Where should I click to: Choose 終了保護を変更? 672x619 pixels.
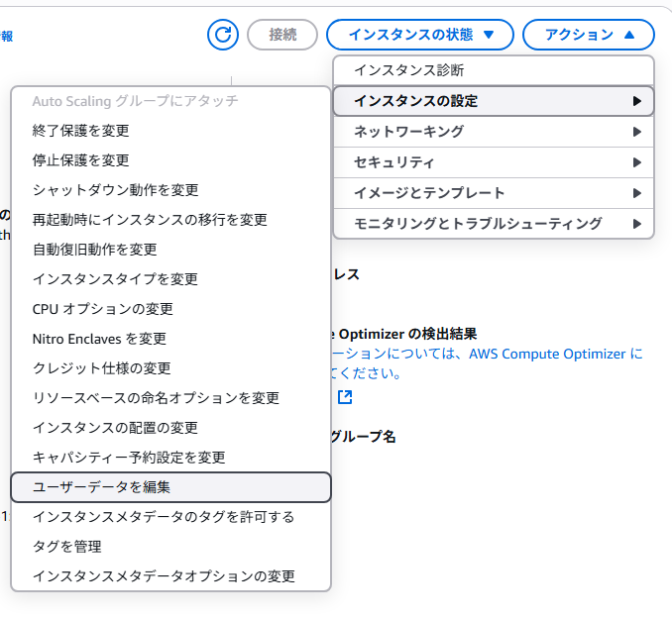[171, 130]
